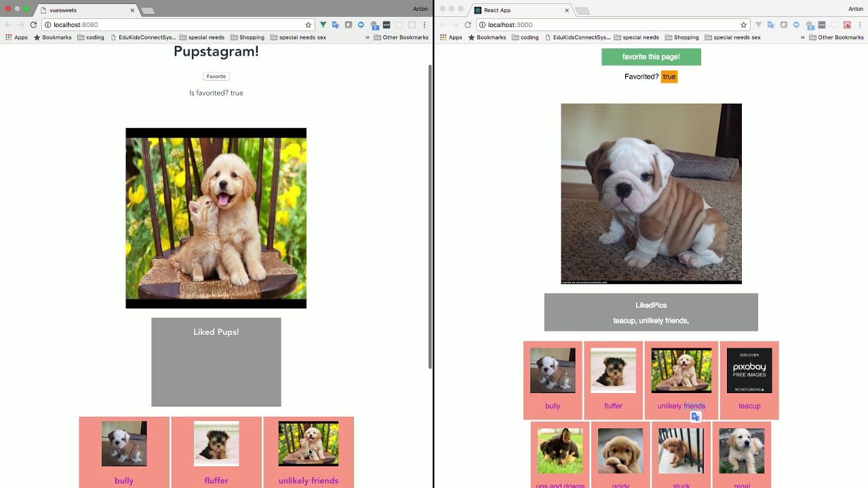This screenshot has width=868, height=488.
Task: Open EduKidsConnectSys bookmark in left window
Action: point(142,37)
